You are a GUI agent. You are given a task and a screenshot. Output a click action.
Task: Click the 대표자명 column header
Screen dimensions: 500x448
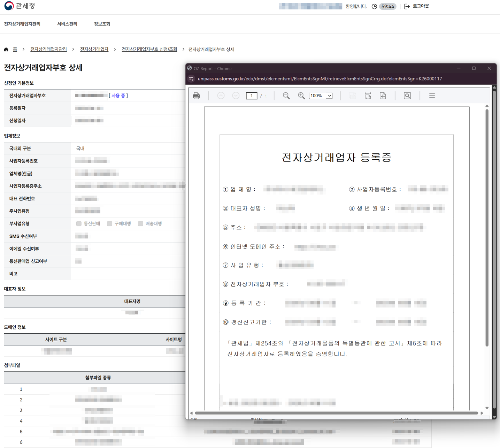[132, 302]
